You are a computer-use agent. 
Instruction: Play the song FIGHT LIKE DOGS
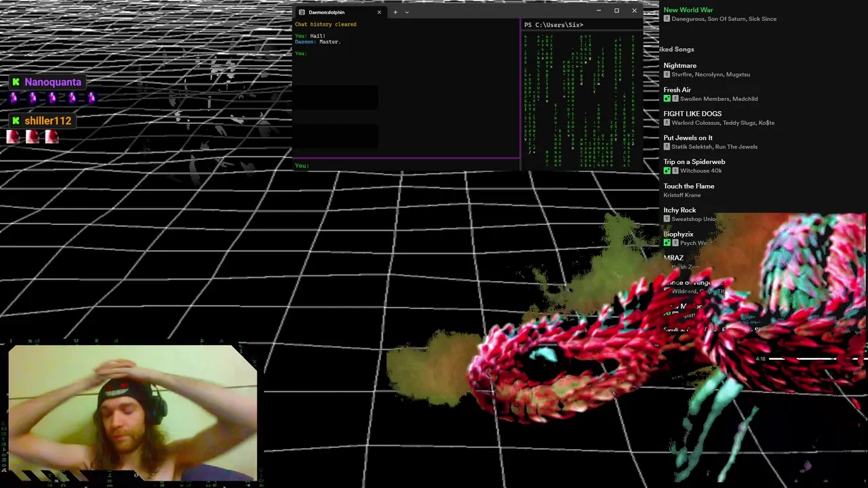click(x=692, y=114)
